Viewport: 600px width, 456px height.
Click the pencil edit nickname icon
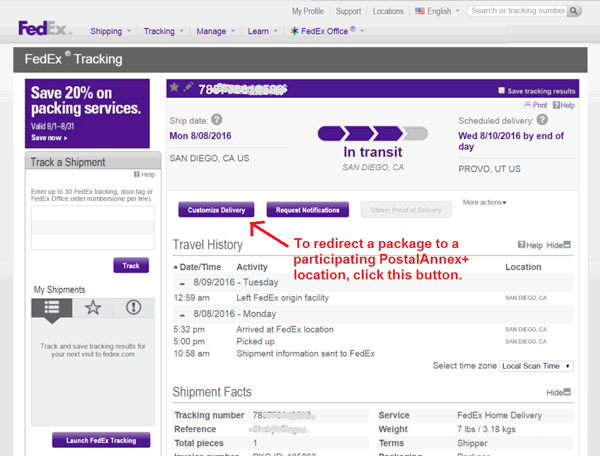coord(188,87)
